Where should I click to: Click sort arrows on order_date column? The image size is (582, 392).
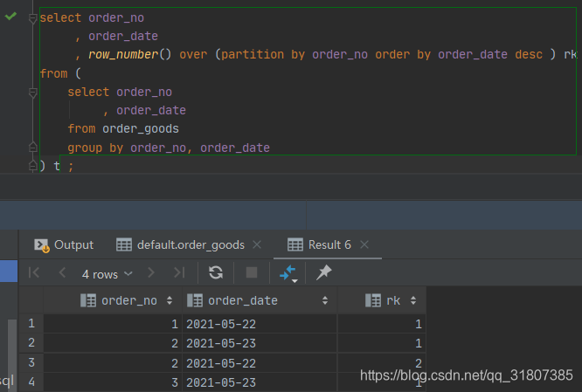[x=325, y=300]
